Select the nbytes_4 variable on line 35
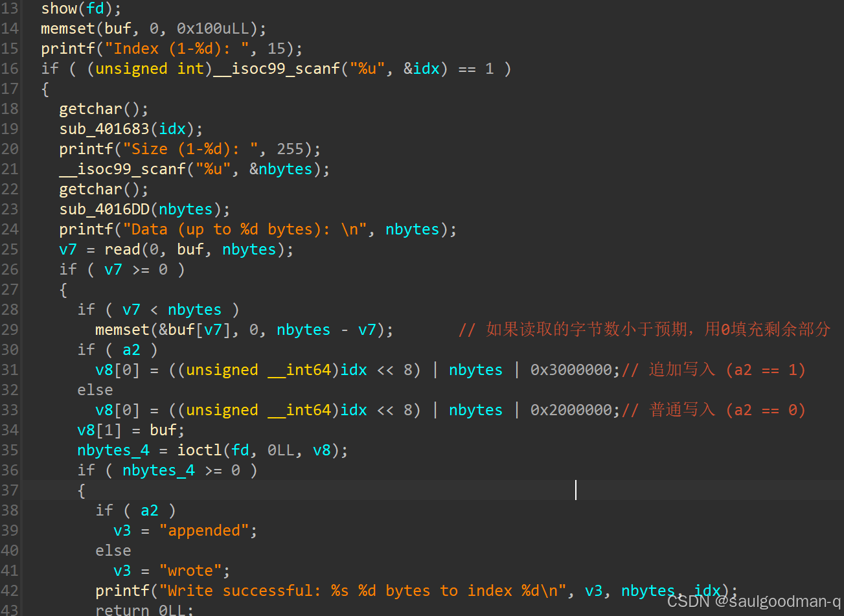Screen dimensions: 844x616 tap(113, 450)
